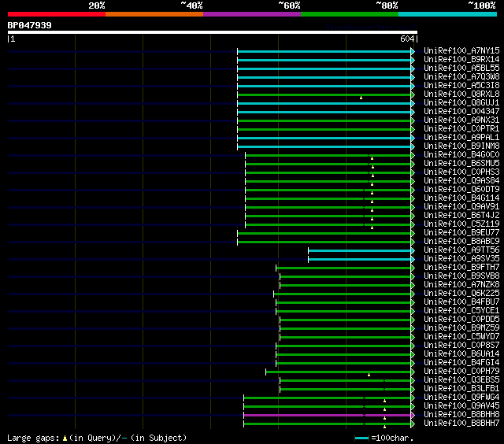
Task: Click the UniRef100_C5WYD7 label
Action: click(461, 337)
